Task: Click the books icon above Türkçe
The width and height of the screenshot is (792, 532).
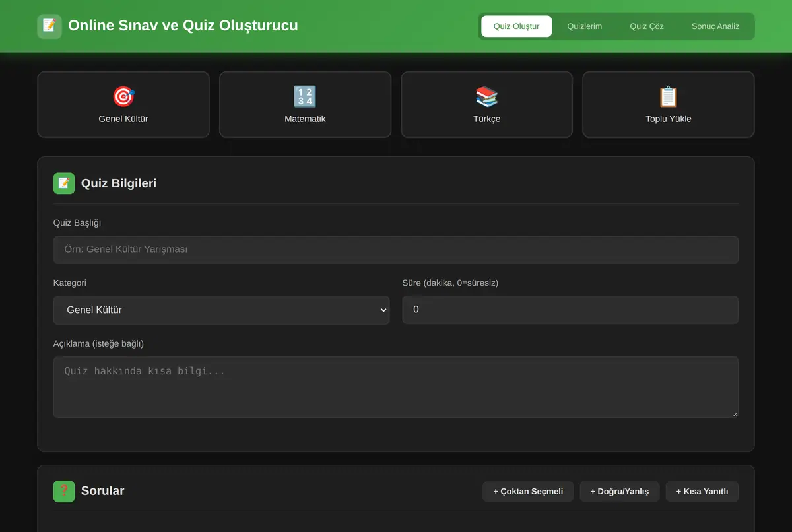Action: (x=487, y=97)
